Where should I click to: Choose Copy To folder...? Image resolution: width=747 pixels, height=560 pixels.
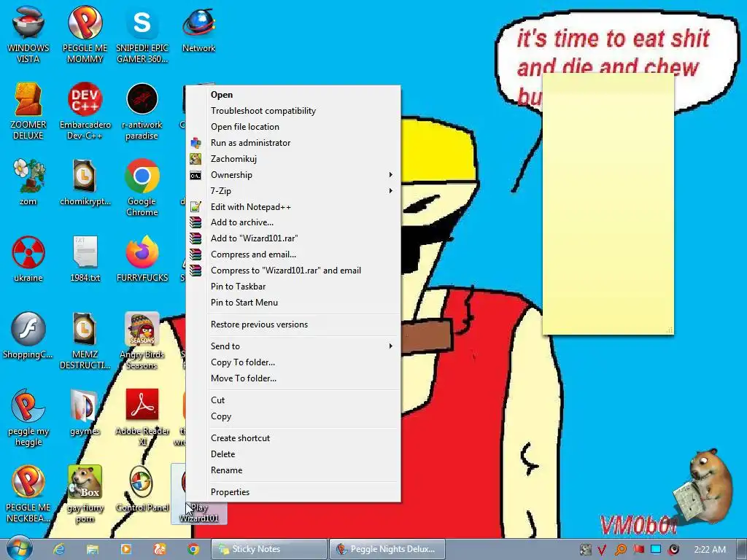point(293,362)
